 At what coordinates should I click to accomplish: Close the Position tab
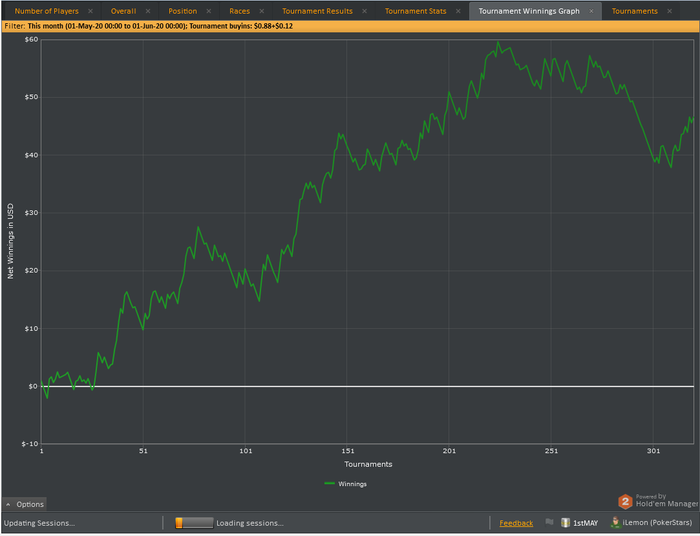point(209,11)
